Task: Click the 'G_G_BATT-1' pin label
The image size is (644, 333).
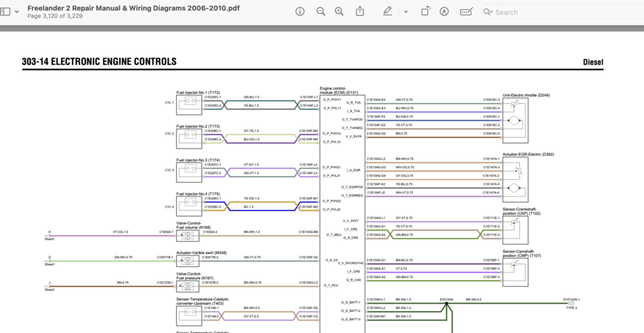Action: pos(351,302)
